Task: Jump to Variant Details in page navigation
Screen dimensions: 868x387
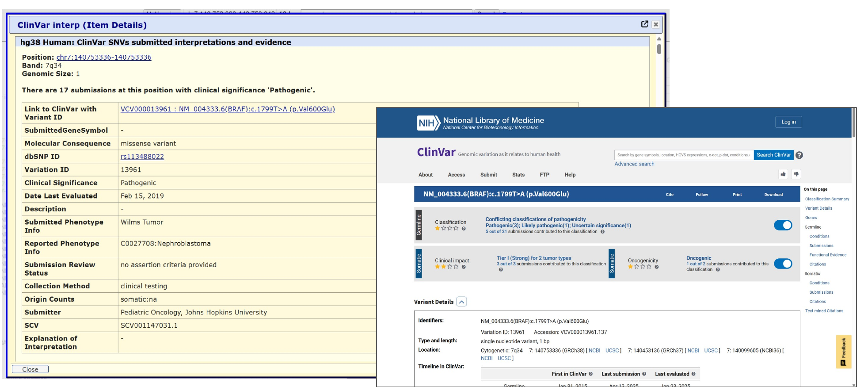Action: pos(819,208)
